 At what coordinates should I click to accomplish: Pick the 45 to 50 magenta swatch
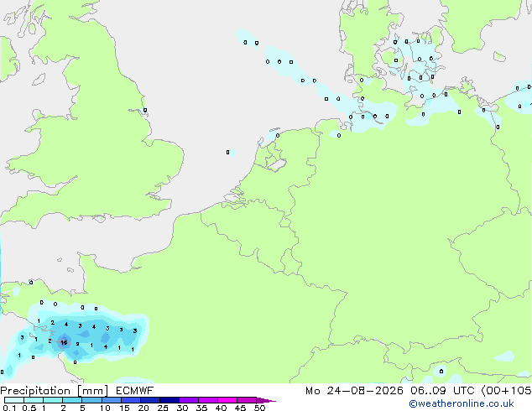pyautogui.click(x=247, y=400)
